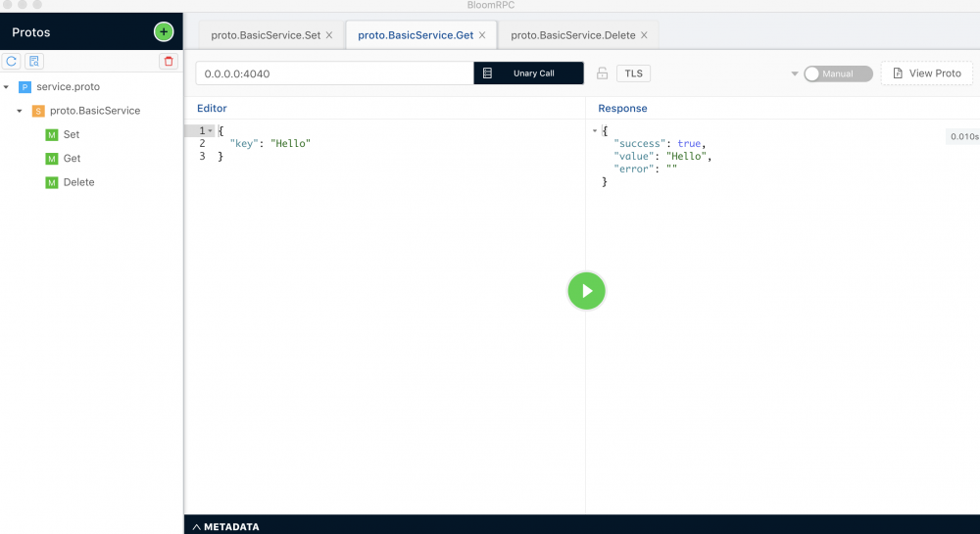This screenshot has height=534, width=980.
Task: Close the proto.BasicService.Get tab
Action: [x=482, y=35]
